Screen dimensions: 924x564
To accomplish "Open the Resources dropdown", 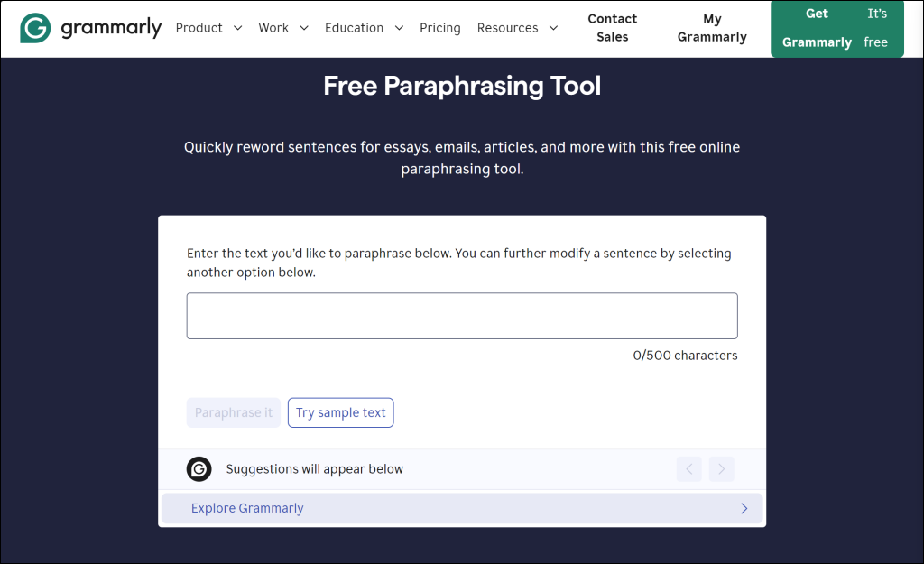I will 518,28.
